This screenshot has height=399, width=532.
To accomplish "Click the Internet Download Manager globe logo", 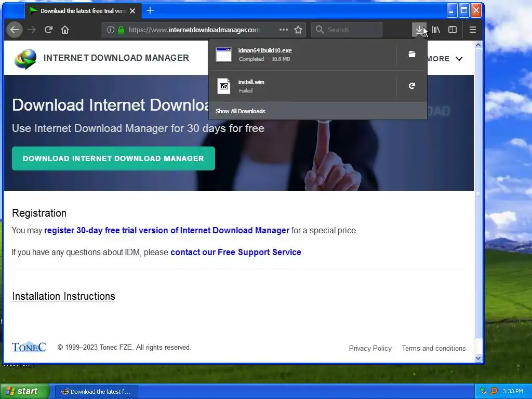I will click(x=25, y=59).
